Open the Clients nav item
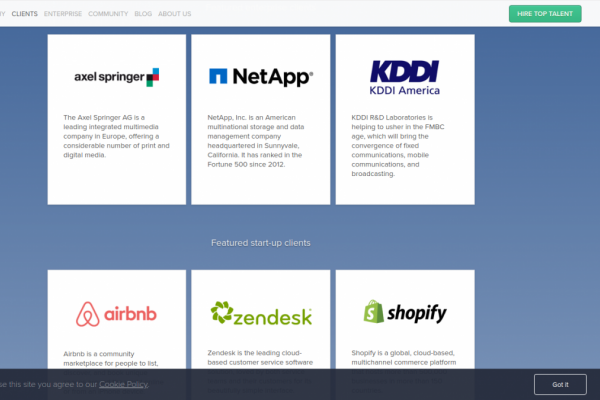Image resolution: width=600 pixels, height=400 pixels. 24,14
